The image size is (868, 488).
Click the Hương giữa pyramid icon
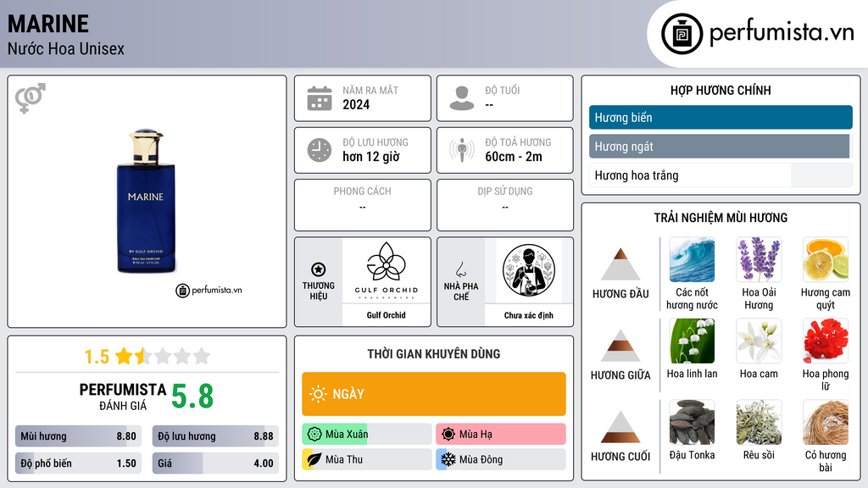pyautogui.click(x=620, y=346)
